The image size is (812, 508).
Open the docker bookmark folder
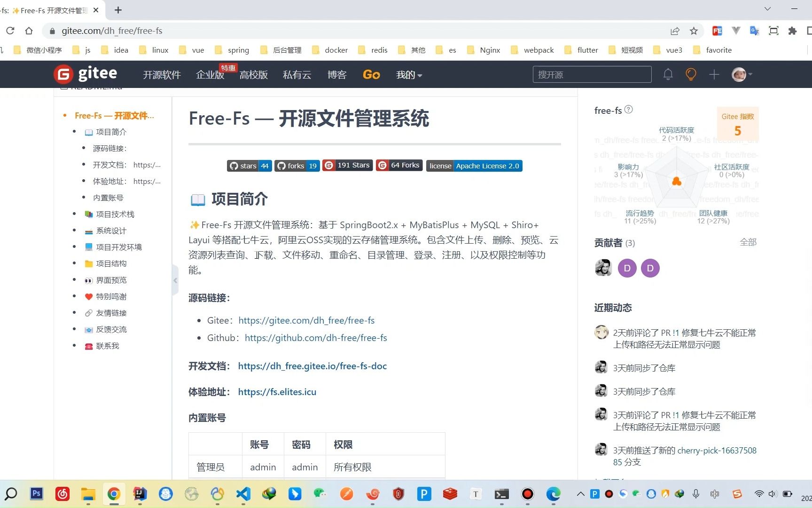[330, 50]
